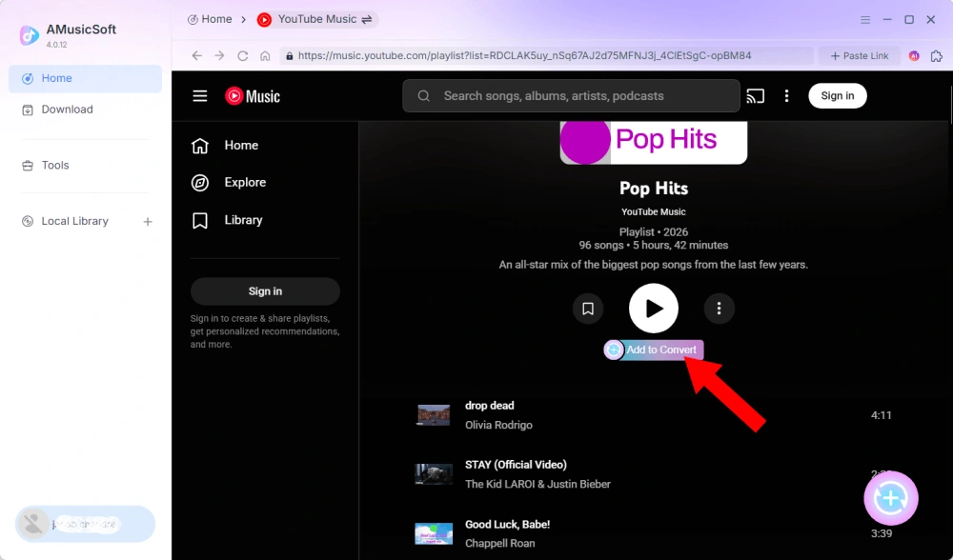Click the sidebar Sign in button
The width and height of the screenshot is (953, 560).
265,291
